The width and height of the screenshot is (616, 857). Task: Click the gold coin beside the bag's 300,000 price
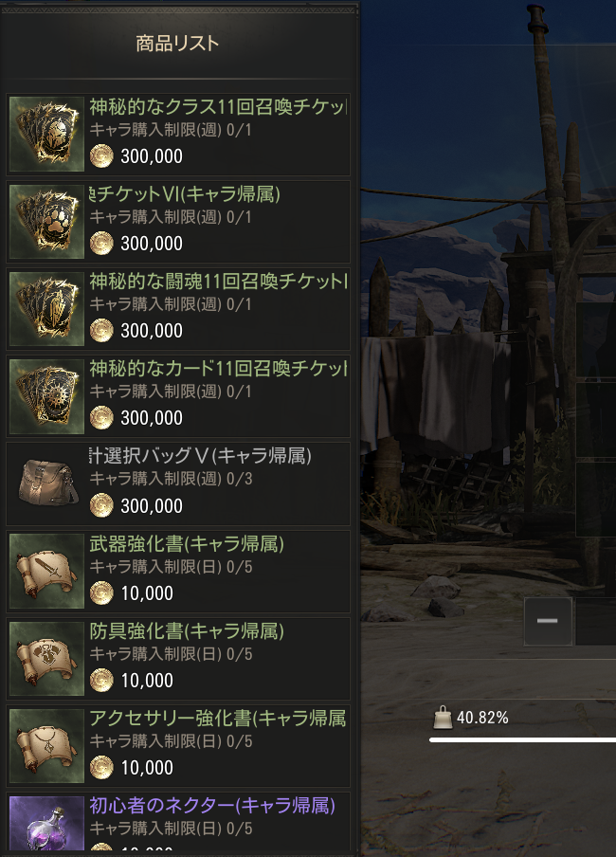[101, 505]
